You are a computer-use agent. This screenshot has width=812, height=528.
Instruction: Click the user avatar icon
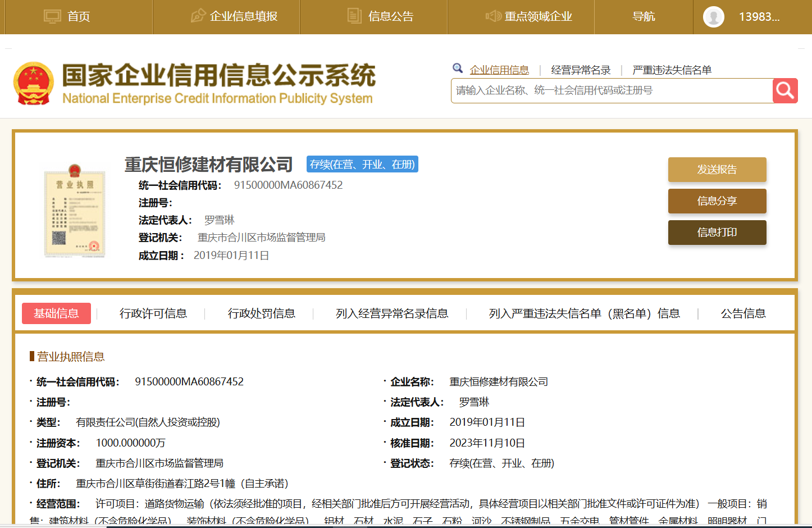[714, 17]
